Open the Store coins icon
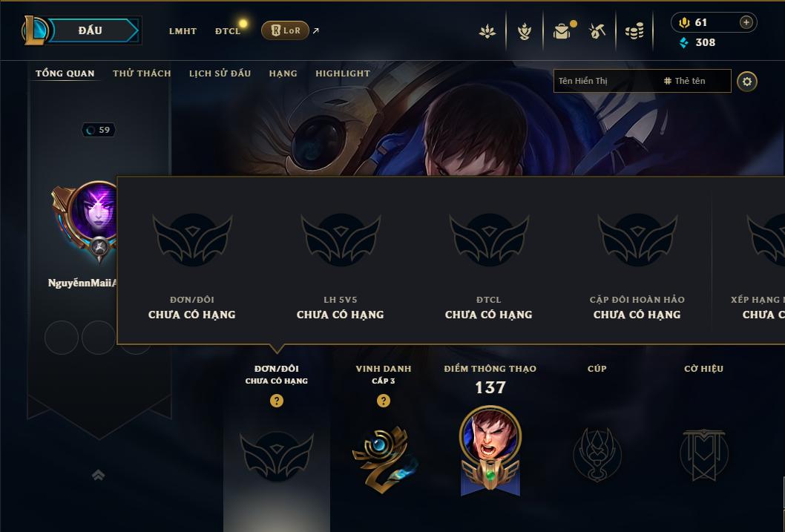785x532 pixels. click(x=634, y=31)
